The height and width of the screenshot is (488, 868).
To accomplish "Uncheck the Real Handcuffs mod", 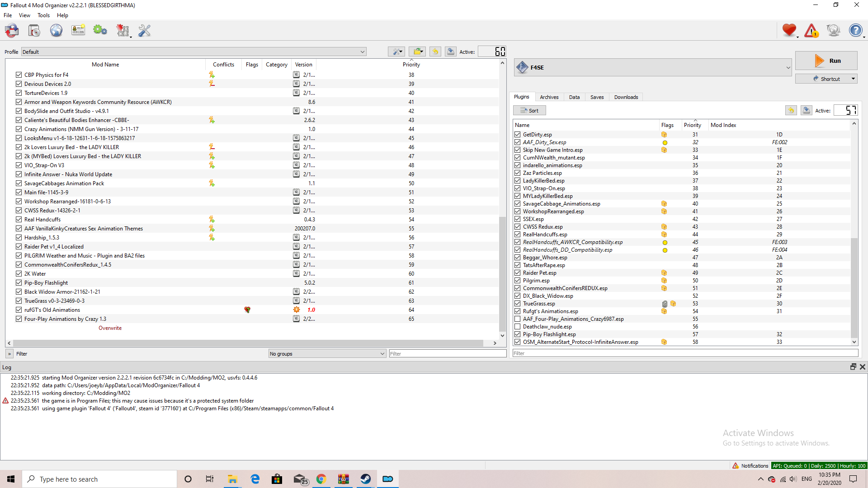I will (19, 219).
